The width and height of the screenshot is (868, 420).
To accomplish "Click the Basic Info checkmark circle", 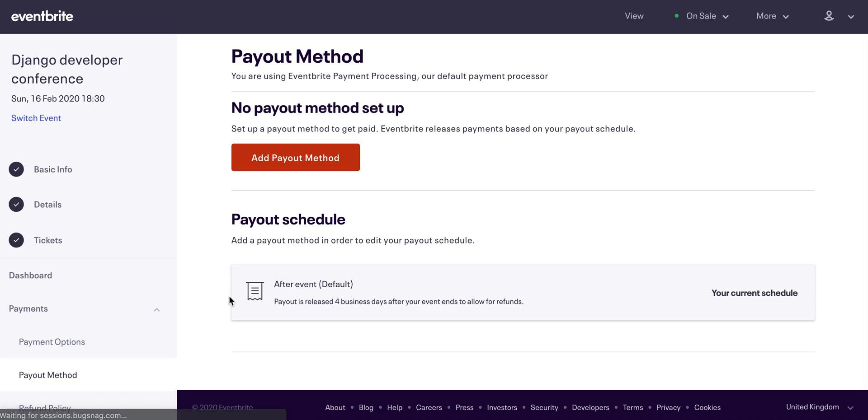I will (16, 169).
